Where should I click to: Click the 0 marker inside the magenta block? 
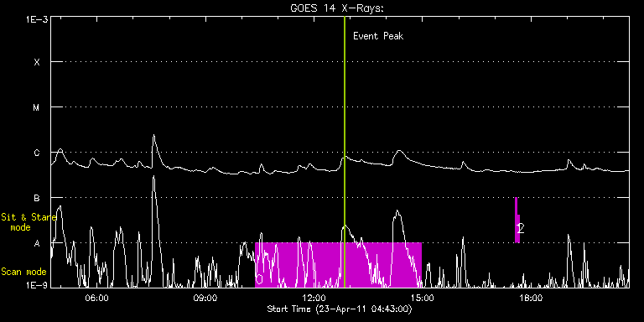(x=259, y=279)
